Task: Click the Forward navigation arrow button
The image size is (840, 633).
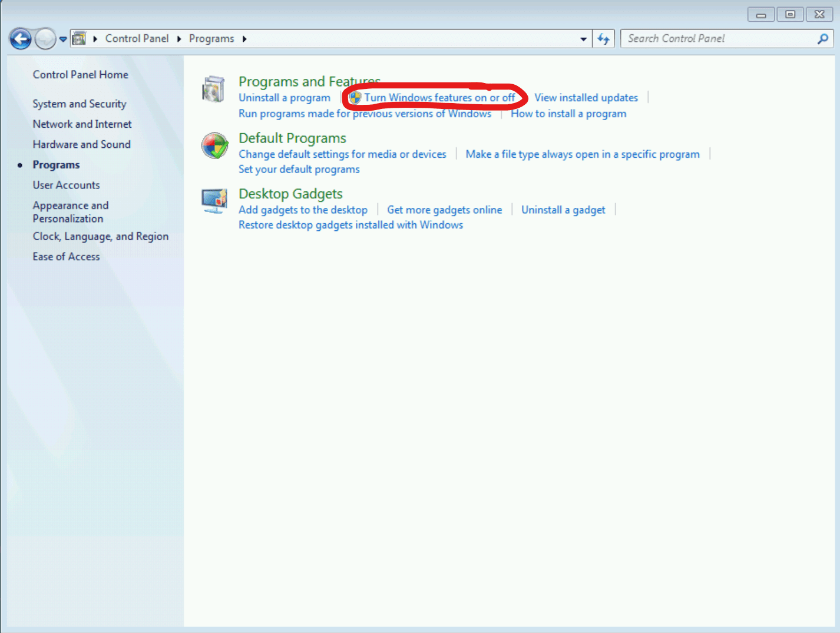Action: tap(45, 39)
